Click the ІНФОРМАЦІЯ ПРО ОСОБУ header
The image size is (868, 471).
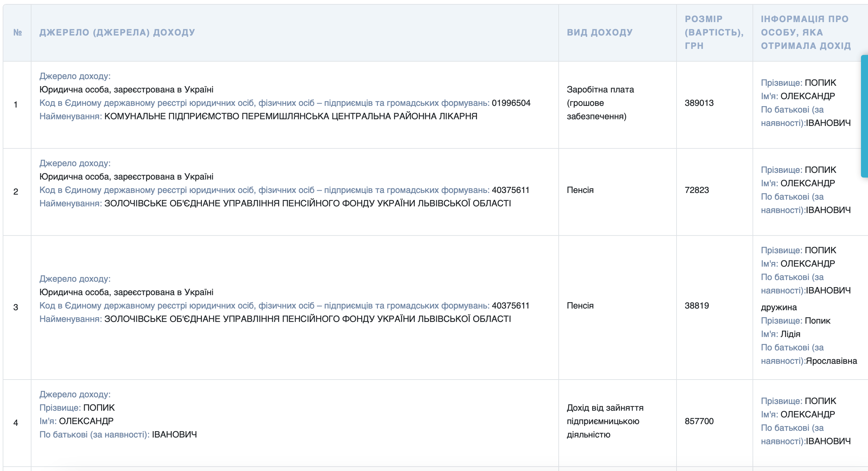[806, 32]
